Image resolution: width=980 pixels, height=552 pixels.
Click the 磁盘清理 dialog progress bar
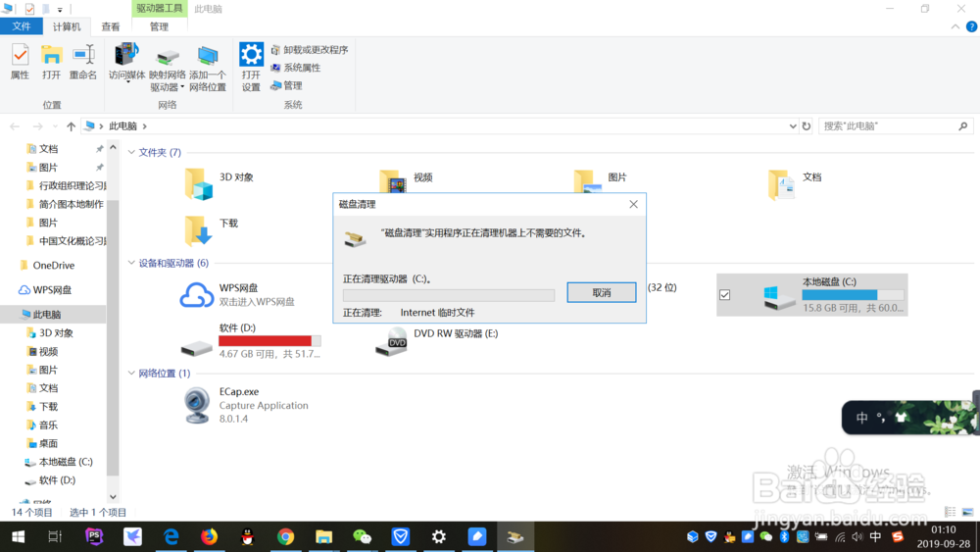[x=448, y=295]
